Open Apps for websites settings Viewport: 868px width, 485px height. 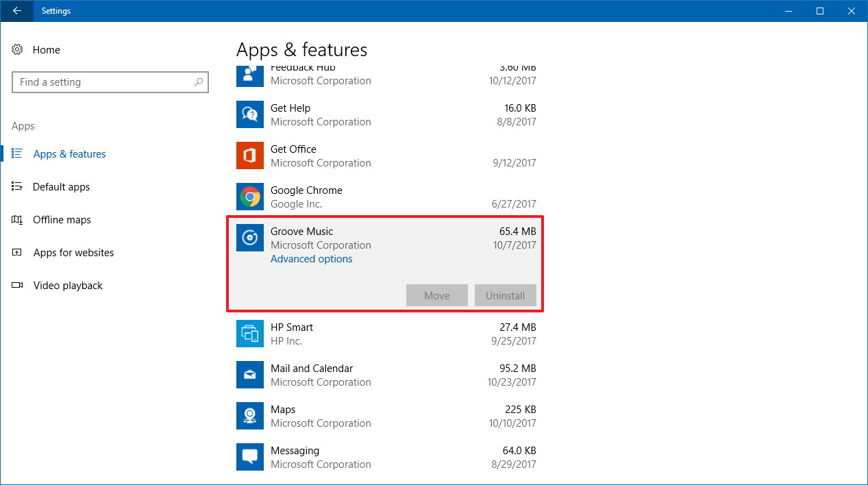click(73, 253)
